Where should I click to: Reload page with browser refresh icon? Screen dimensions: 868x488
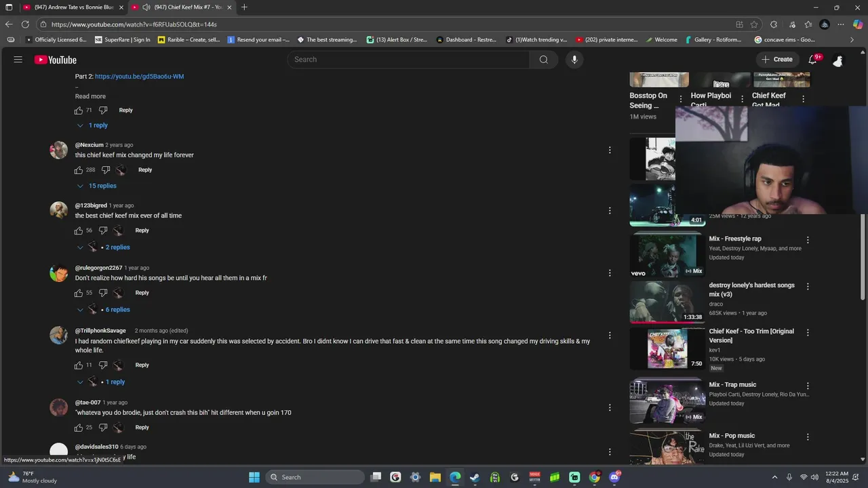point(25,24)
